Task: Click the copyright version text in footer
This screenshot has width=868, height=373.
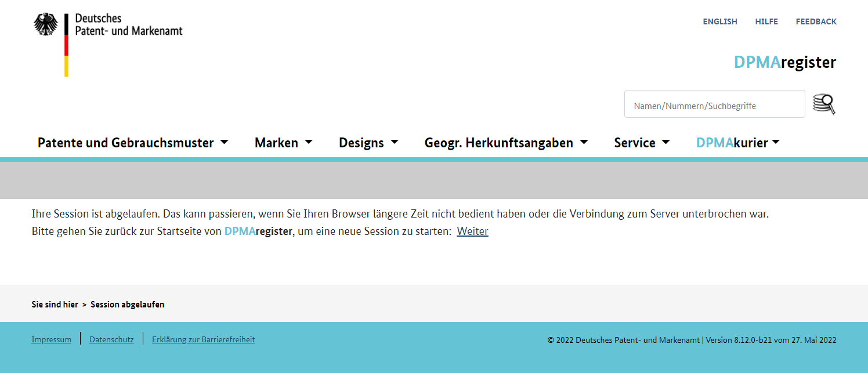Action: click(x=692, y=340)
